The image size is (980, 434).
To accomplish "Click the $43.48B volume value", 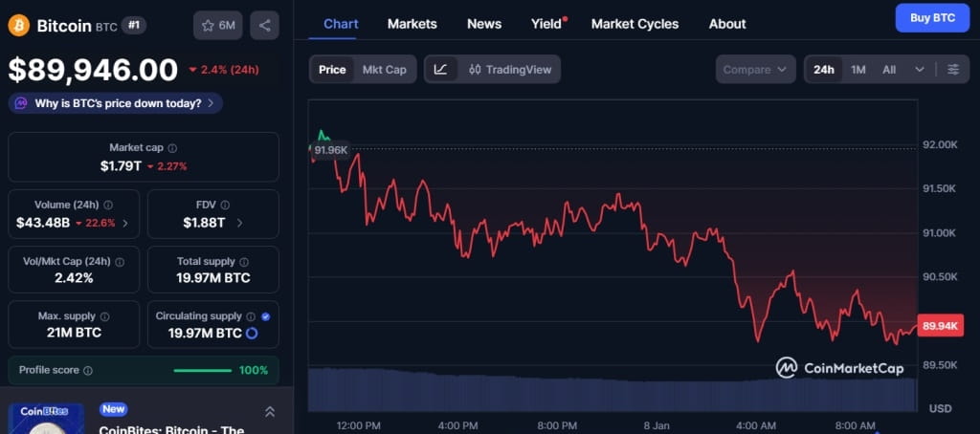I will pos(43,223).
